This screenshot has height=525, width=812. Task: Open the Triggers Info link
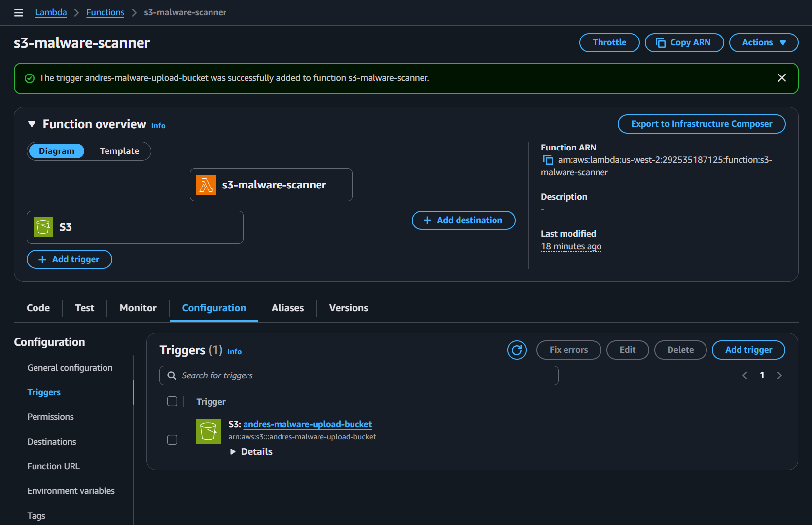pyautogui.click(x=235, y=352)
